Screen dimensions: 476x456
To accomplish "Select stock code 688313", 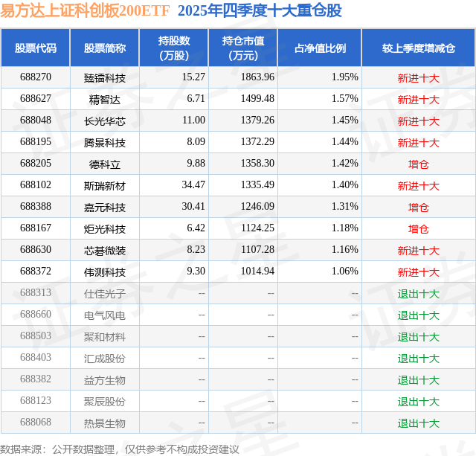I will [x=36, y=292].
